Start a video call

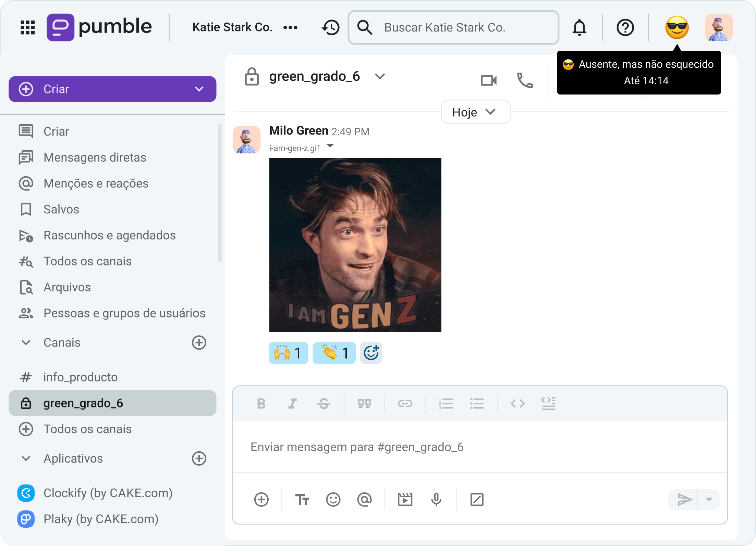click(489, 80)
